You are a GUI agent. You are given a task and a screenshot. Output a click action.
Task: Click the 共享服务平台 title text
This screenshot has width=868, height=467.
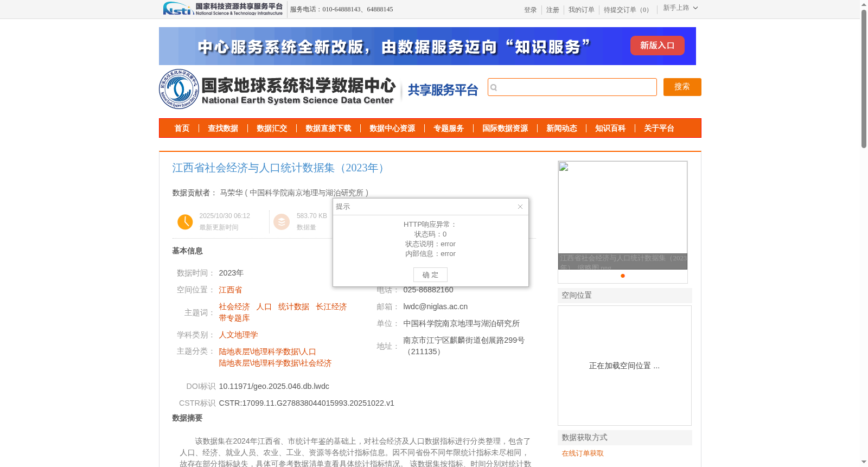(443, 90)
